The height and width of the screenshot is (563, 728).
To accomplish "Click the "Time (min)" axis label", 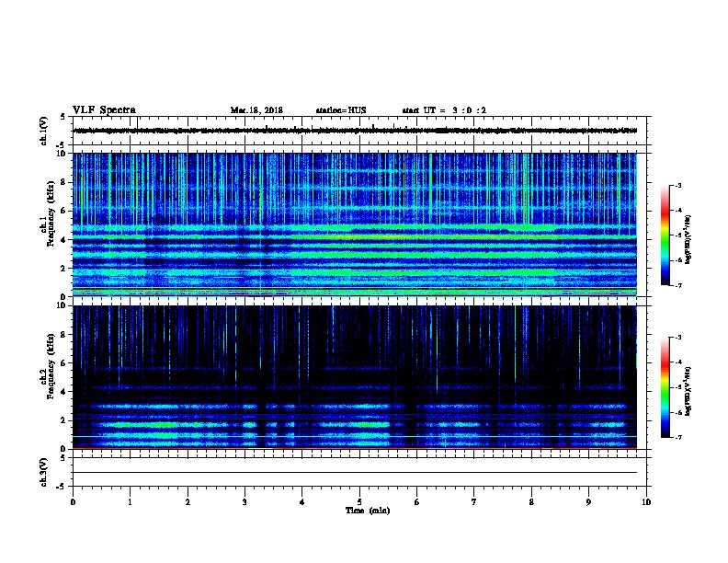I will point(368,511).
